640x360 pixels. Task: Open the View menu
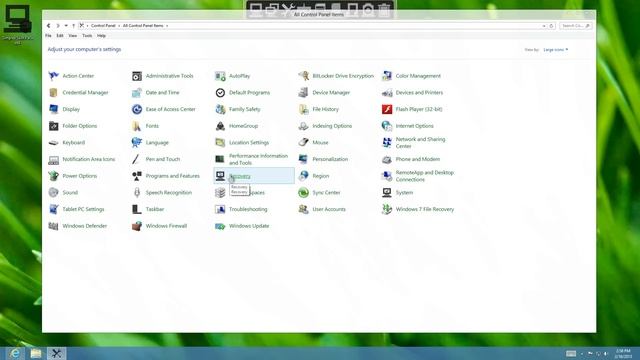pos(73,36)
